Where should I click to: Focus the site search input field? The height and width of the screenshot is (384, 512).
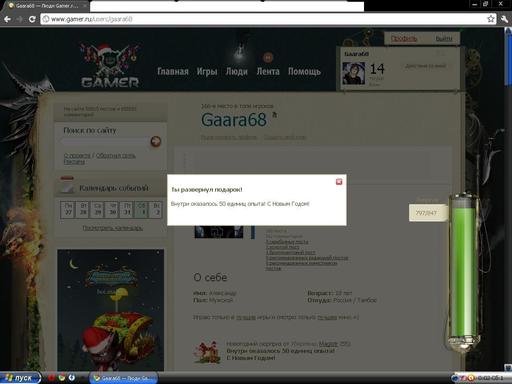coord(105,142)
